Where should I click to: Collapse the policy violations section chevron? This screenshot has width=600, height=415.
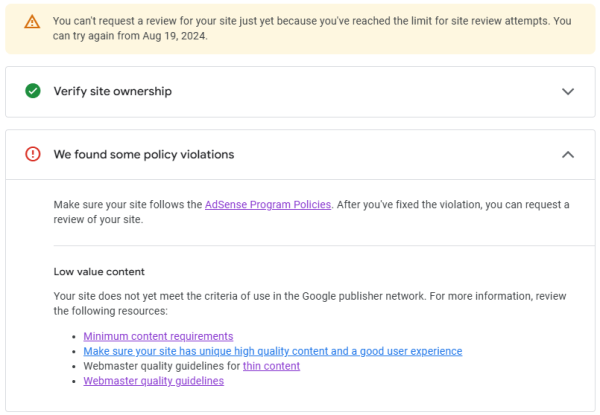(568, 154)
